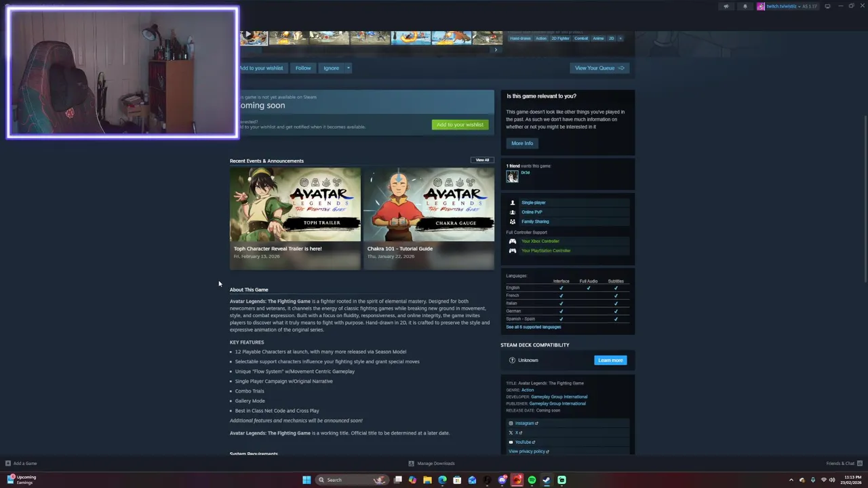Viewport: 868px width, 488px height.
Task: Click the Online PvP link
Action: pos(532,212)
